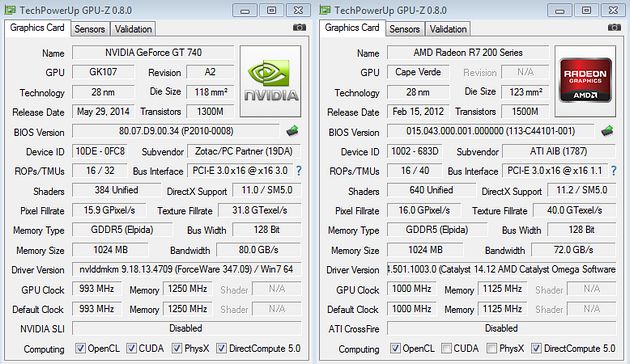The height and width of the screenshot is (364, 630).
Task: Click the ForceWare 347.09 driver version field
Action: [186, 269]
